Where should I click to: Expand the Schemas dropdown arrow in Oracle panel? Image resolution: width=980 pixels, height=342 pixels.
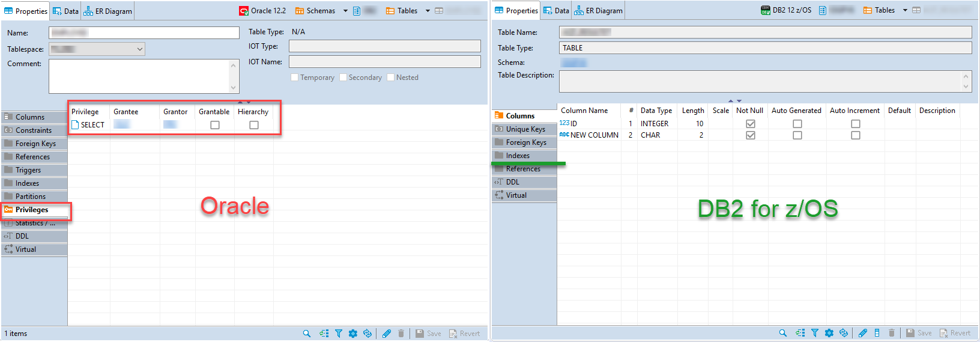345,11
